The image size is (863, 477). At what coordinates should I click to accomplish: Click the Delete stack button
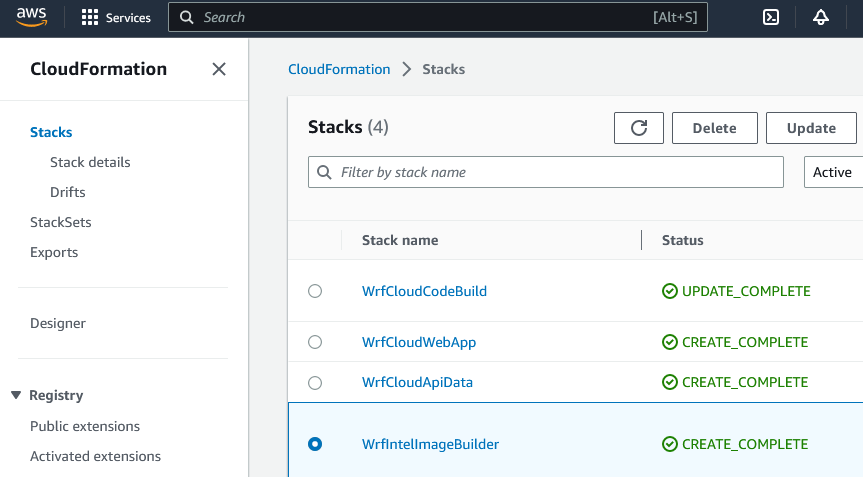click(x=714, y=128)
